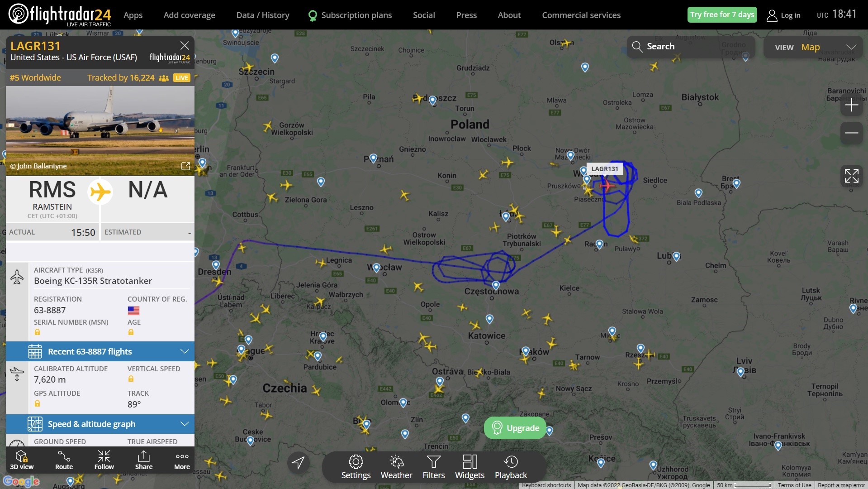Open the aircraft photo in new window

185,166
